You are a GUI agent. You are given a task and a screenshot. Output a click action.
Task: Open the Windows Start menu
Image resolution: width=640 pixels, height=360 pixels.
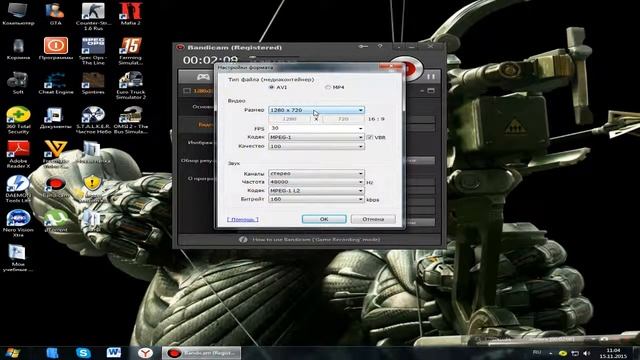pos(12,353)
